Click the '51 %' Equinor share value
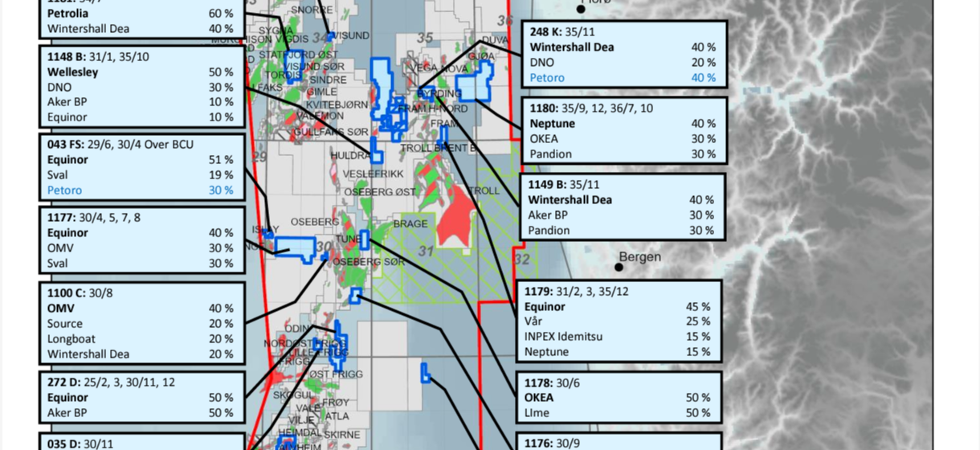The image size is (980, 450). [221, 160]
